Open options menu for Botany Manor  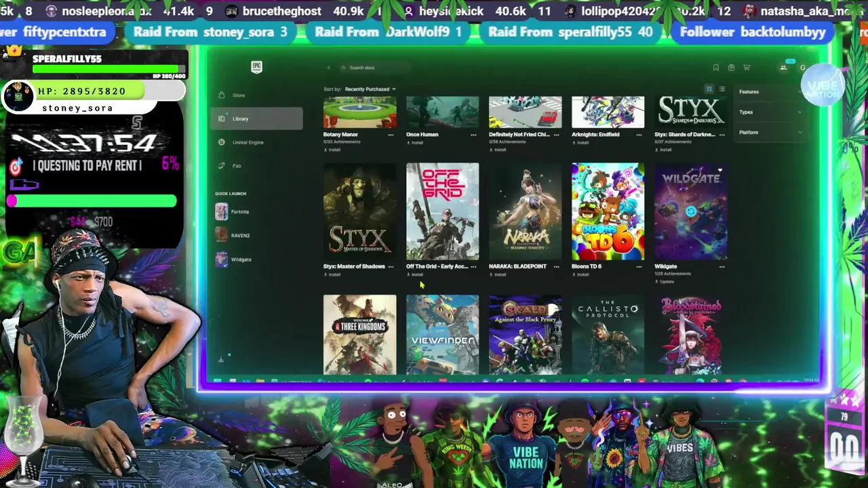tap(391, 135)
